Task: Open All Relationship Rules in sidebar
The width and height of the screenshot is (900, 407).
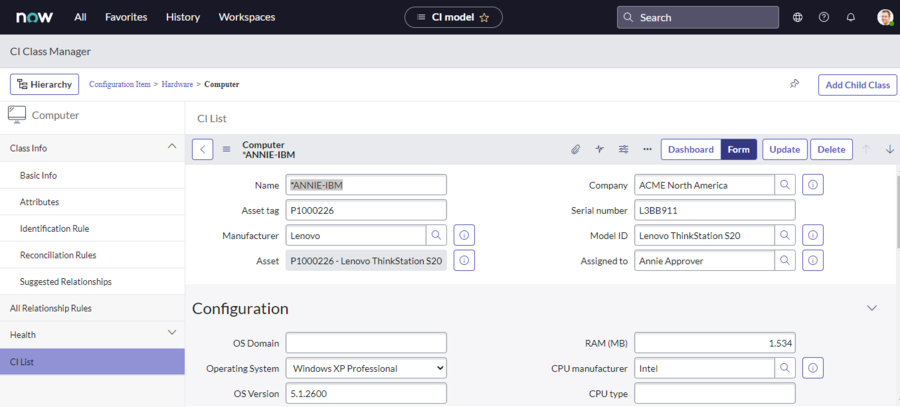Action: click(92, 308)
